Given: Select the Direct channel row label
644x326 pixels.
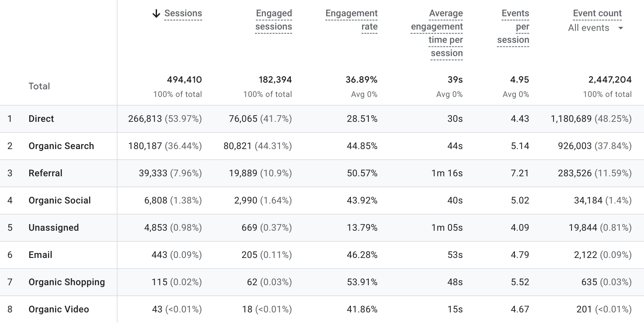Looking at the screenshot, I should 41,119.
